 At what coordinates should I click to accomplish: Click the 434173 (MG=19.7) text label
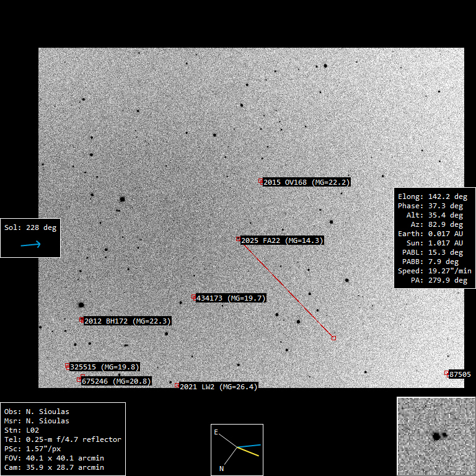(x=231, y=298)
